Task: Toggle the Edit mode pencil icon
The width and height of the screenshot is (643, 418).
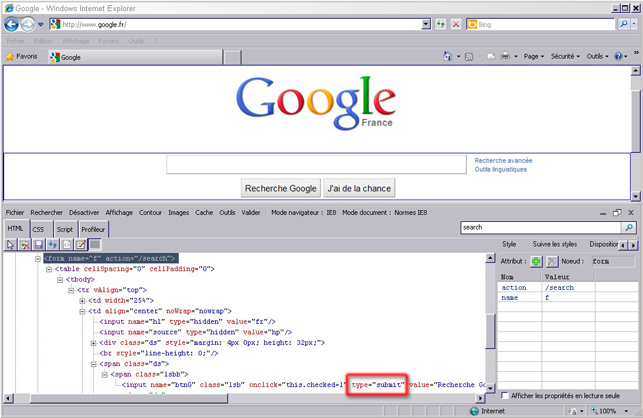Action: click(81, 245)
